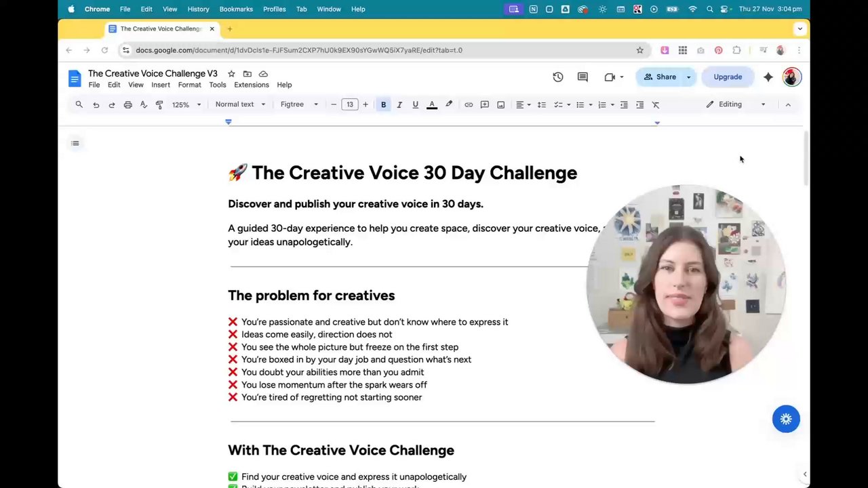The height and width of the screenshot is (488, 868).
Task: Open the File menu in Docs
Action: pyautogui.click(x=94, y=85)
